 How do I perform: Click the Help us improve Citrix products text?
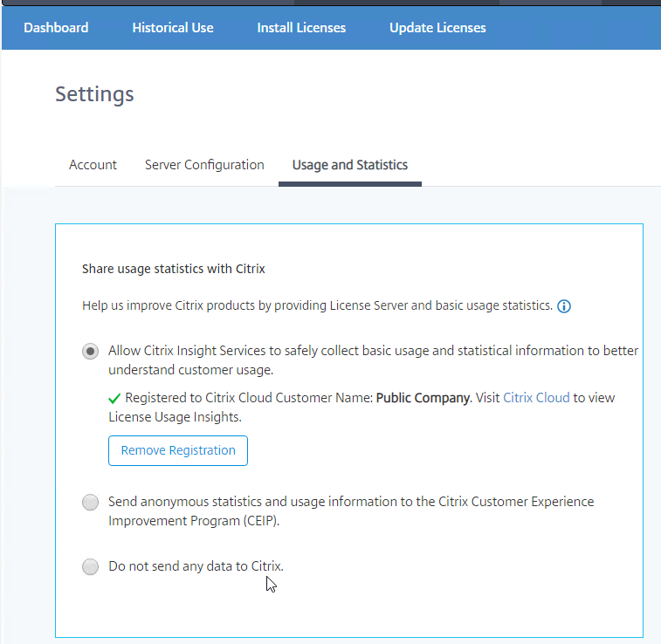(317, 305)
